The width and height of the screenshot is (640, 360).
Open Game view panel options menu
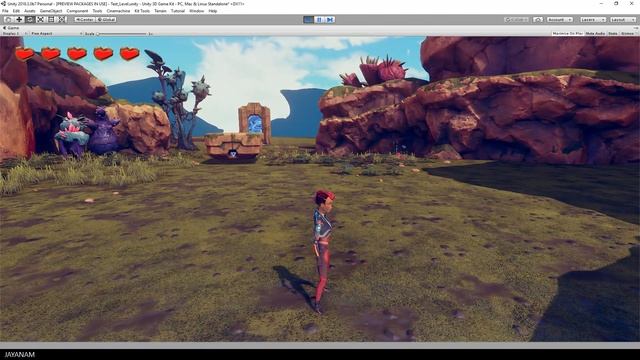coord(636,28)
